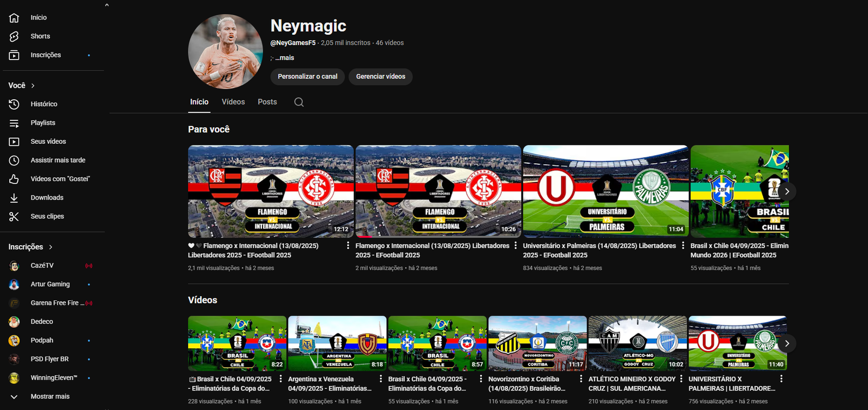Viewport: 868px width, 410px height.
Task: Open the Histórico clock icon
Action: point(14,104)
